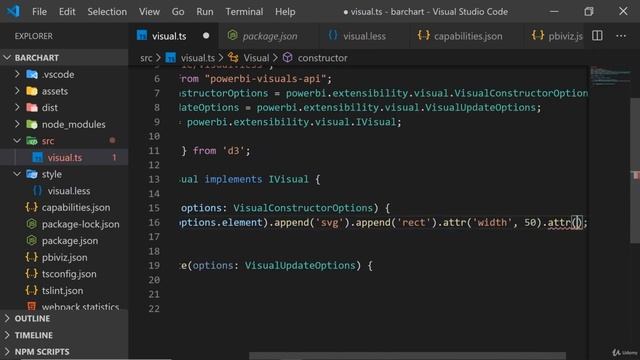This screenshot has height=360, width=640.
Task: Open the Edit menu
Action: 67,12
